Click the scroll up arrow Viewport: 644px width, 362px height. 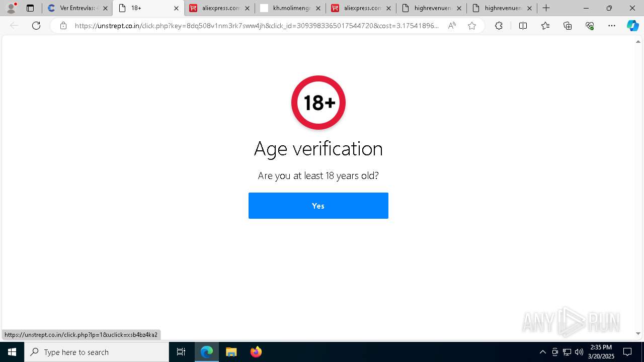pyautogui.click(x=638, y=42)
